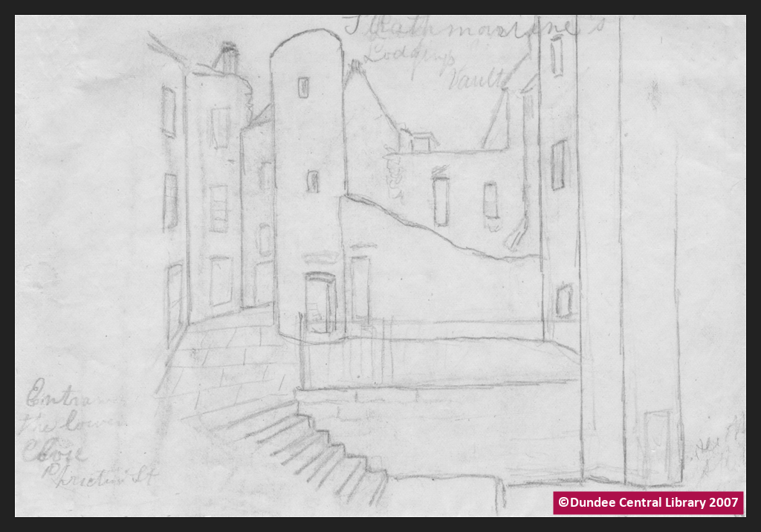The image size is (761, 532).
Task: Click the sloping wall line right of the tower
Action: [438, 227]
